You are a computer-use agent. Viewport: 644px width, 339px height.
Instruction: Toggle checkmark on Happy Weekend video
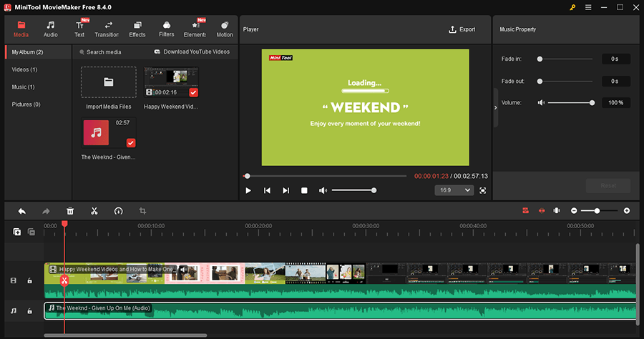pos(193,92)
